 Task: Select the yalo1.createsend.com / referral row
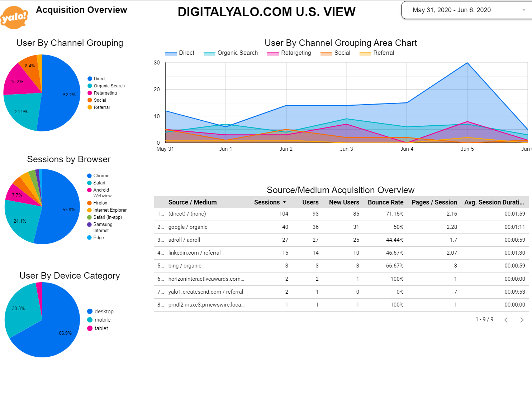[341, 292]
